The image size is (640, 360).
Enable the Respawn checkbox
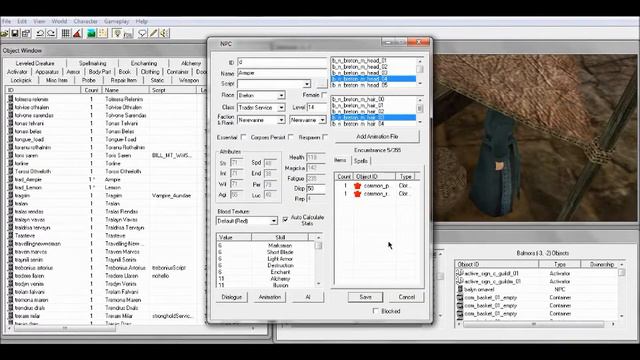[x=325, y=137]
